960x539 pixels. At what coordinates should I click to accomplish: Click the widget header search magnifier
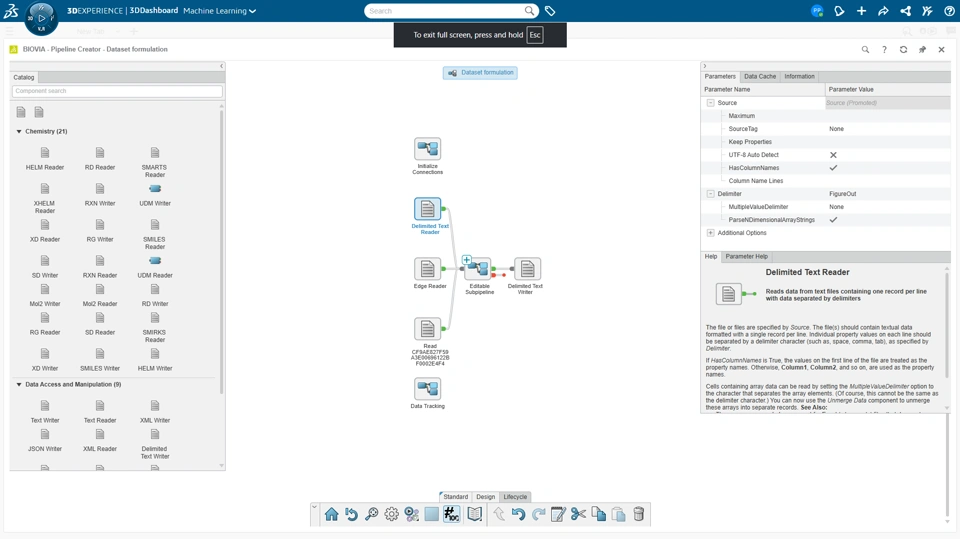[x=865, y=50]
